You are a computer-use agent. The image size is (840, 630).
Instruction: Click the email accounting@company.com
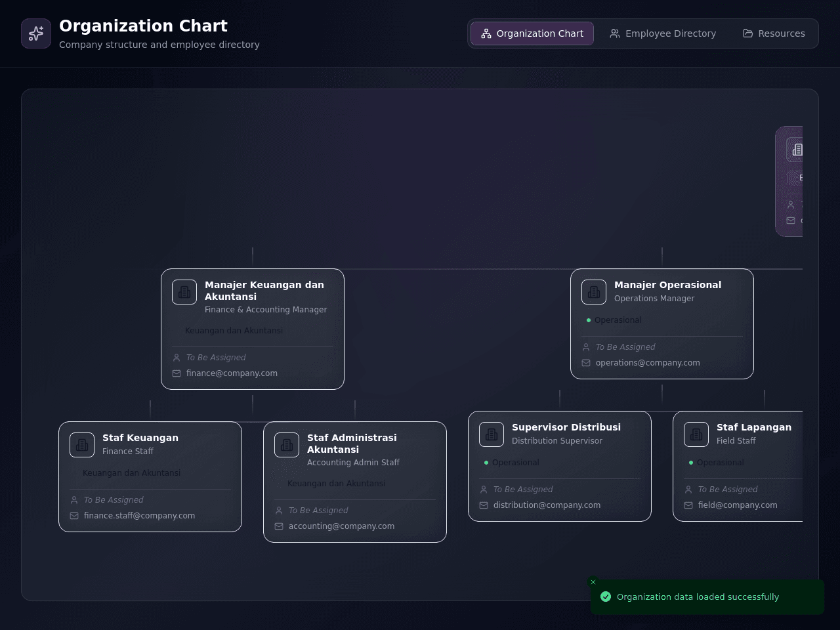[341, 526]
